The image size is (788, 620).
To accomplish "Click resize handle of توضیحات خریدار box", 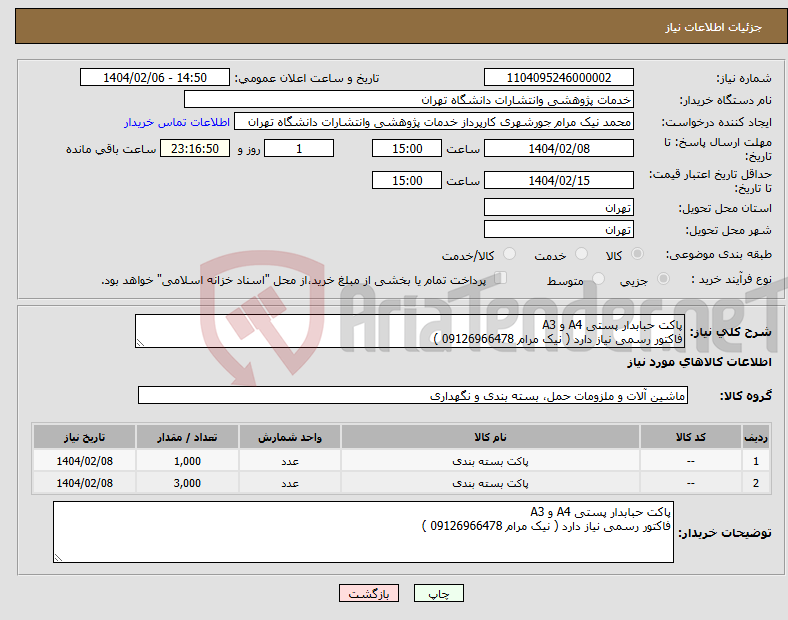I will [58, 557].
